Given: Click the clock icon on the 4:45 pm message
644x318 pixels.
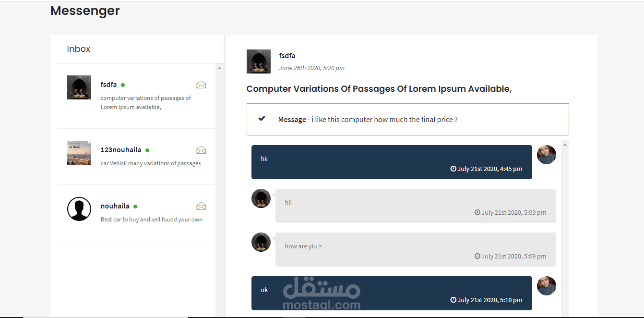Looking at the screenshot, I should pos(453,169).
